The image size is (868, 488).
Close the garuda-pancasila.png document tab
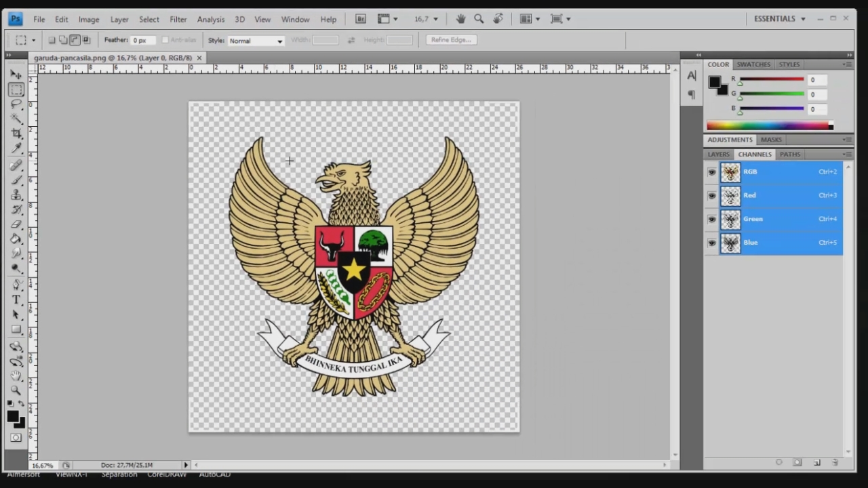(x=199, y=58)
